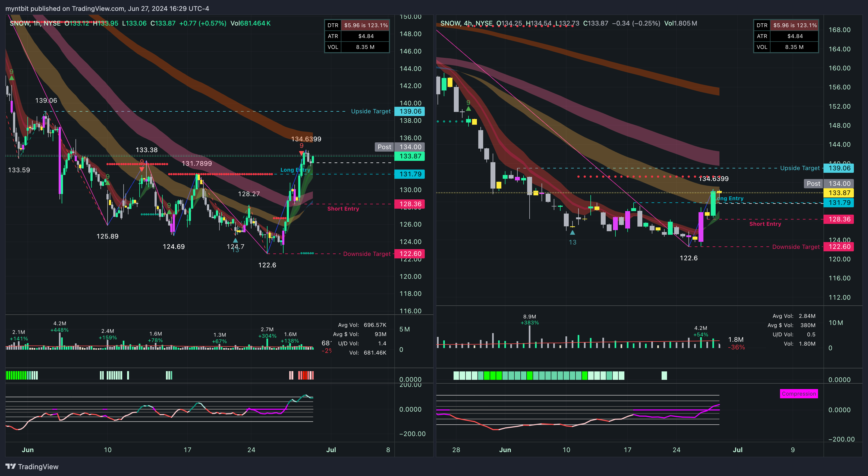Click the teal triangle marker above 124.7 label
The height and width of the screenshot is (476, 868).
pyautogui.click(x=235, y=240)
